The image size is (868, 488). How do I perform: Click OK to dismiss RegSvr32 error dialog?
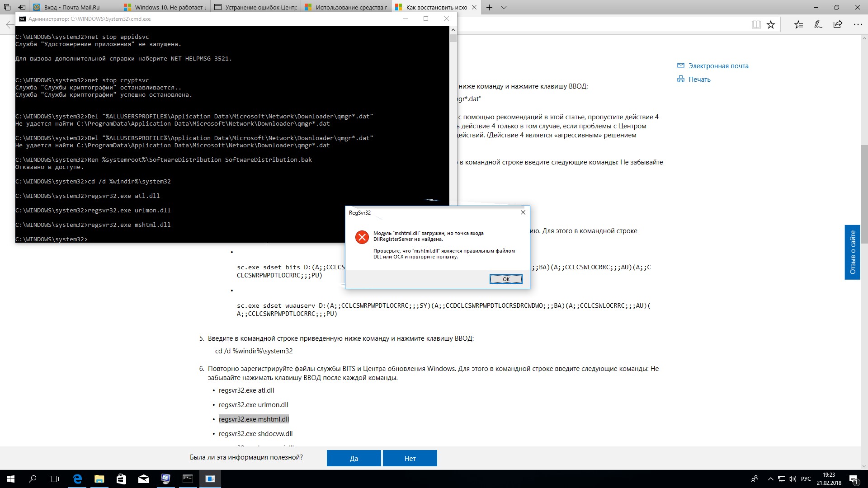click(x=505, y=279)
